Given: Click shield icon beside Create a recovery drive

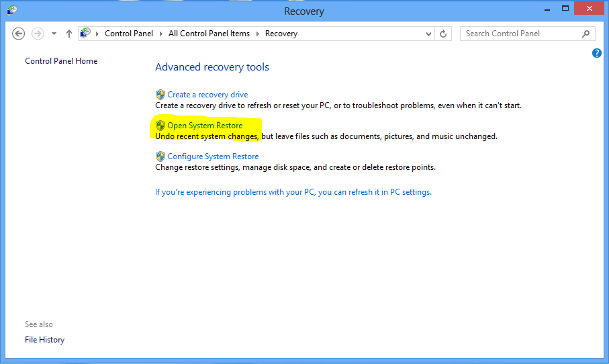Looking at the screenshot, I should [x=160, y=95].
